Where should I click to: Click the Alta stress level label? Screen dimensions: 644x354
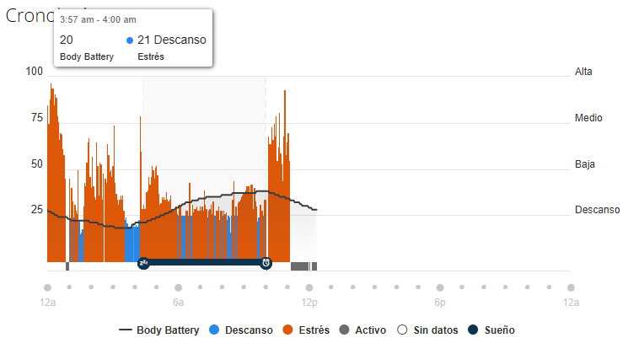pyautogui.click(x=583, y=72)
